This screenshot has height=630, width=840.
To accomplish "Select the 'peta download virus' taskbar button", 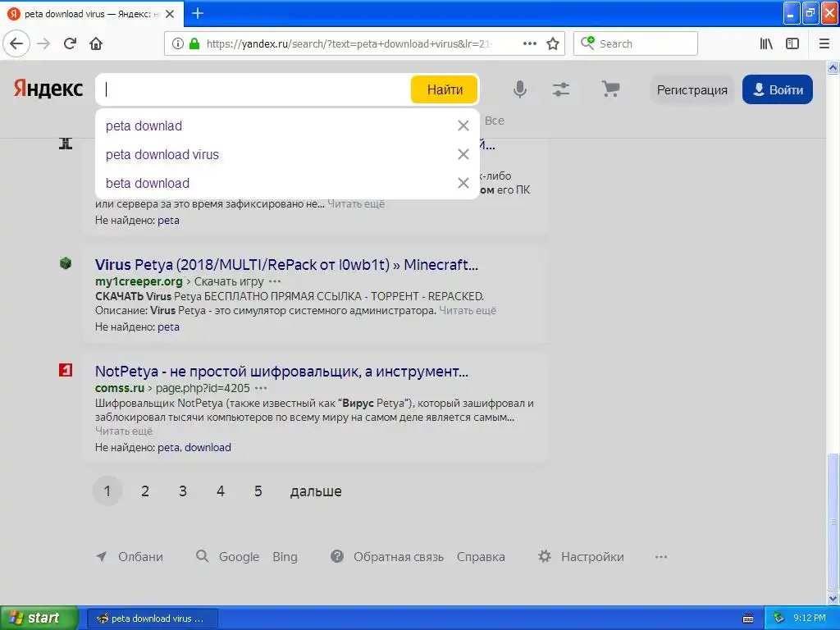I will tap(152, 619).
